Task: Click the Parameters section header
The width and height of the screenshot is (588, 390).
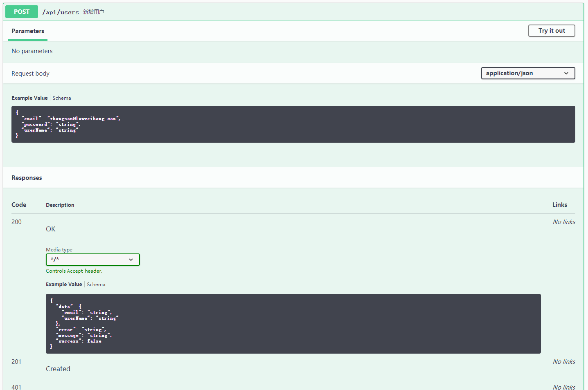Action: (x=27, y=31)
